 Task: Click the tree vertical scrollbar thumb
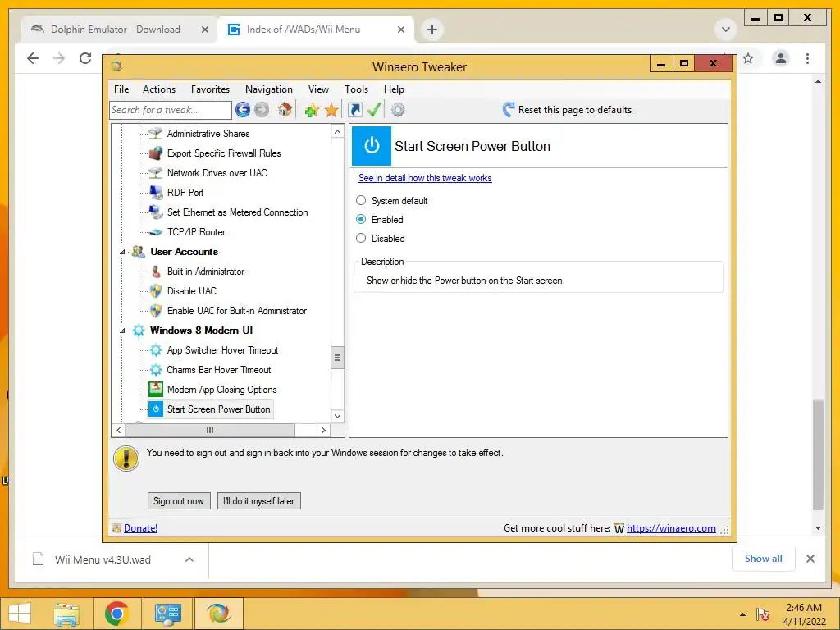(337, 358)
